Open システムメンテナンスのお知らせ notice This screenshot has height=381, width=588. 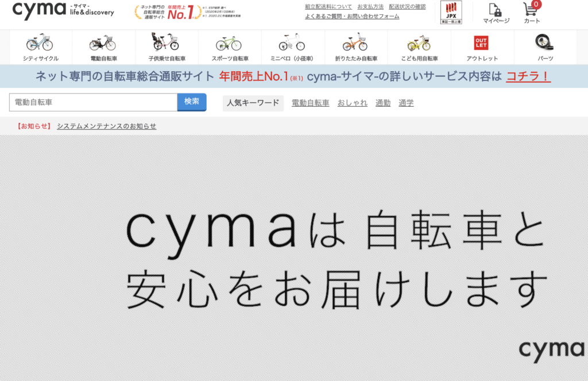[x=106, y=126]
